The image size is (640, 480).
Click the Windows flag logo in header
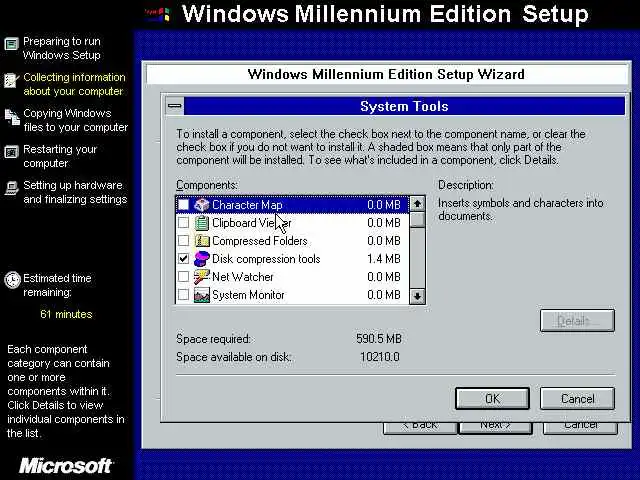tap(158, 15)
